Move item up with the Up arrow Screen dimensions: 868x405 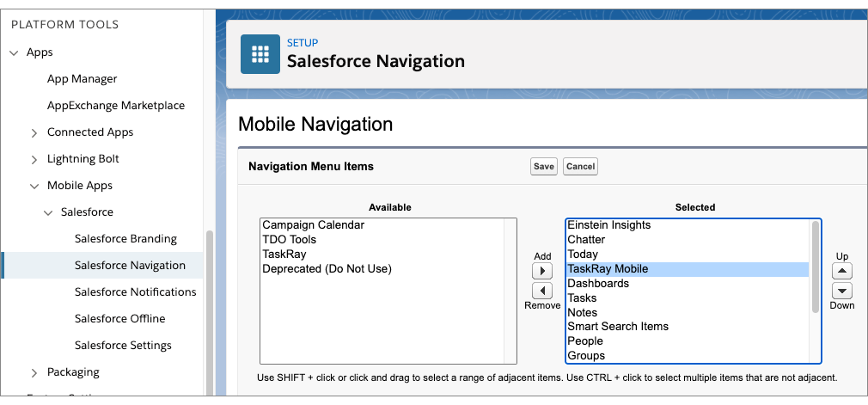click(x=842, y=271)
